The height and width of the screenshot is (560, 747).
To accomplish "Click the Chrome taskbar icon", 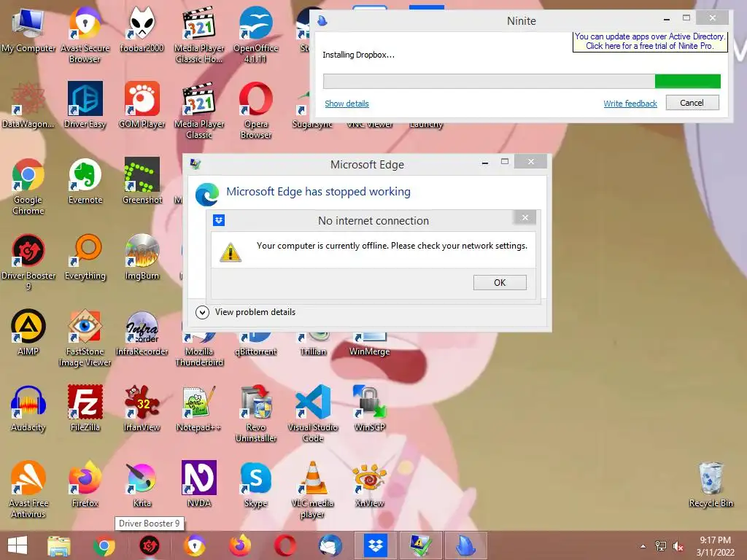I will [x=104, y=545].
